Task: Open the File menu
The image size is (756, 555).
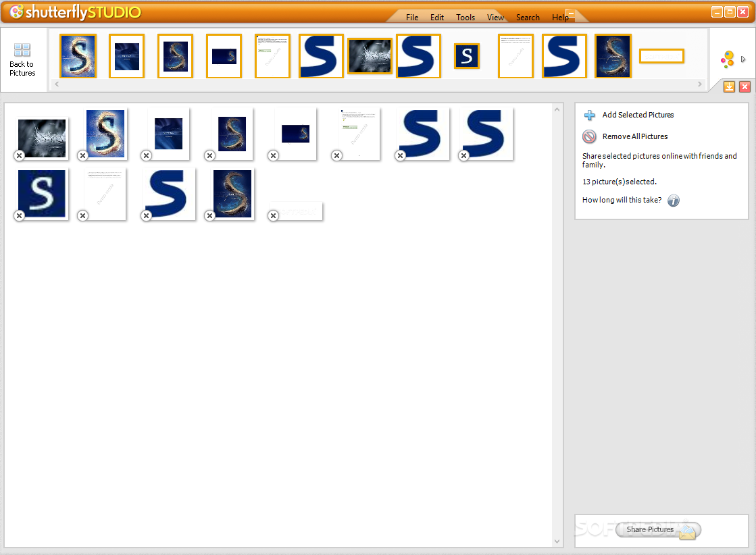Action: pos(411,18)
